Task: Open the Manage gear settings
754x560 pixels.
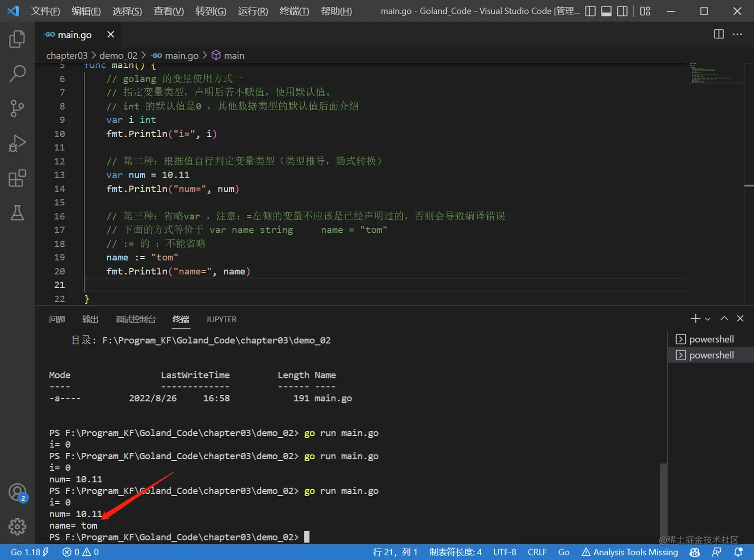Action: pos(17,526)
